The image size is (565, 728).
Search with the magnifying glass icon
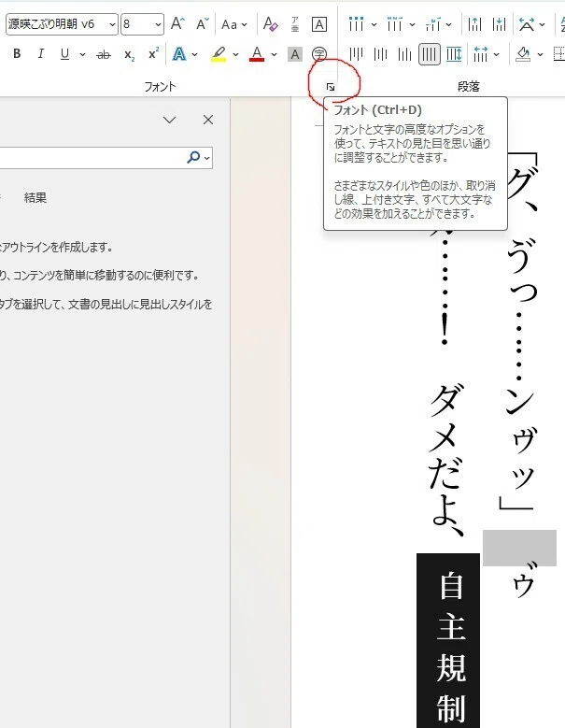(193, 158)
